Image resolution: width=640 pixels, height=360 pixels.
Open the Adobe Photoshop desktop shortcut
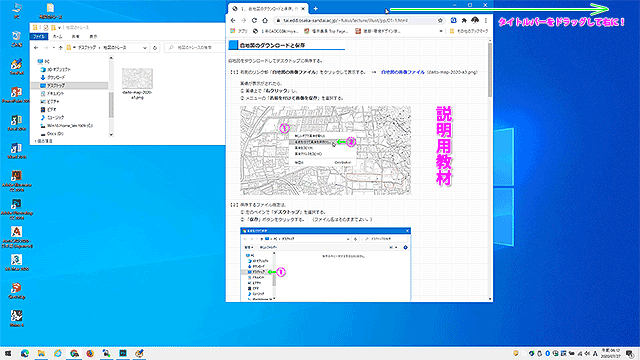pos(16,209)
